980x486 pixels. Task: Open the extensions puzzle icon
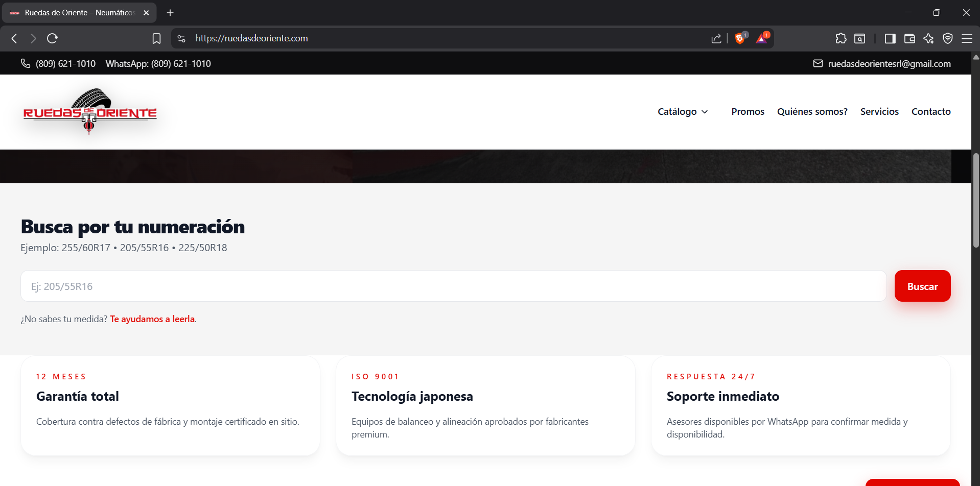tap(841, 38)
